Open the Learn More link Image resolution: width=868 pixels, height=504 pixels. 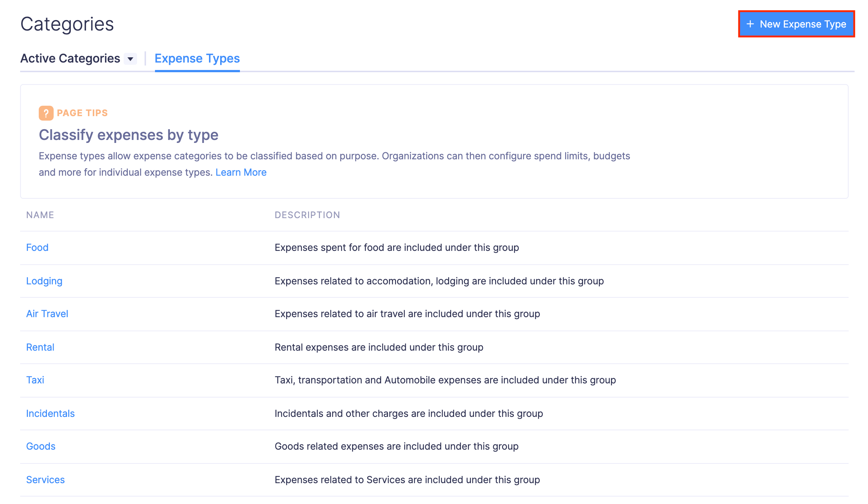(241, 172)
